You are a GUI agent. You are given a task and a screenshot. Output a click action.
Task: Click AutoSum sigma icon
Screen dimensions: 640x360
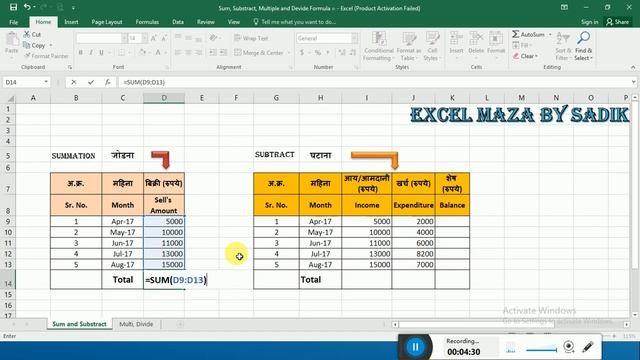[516, 34]
